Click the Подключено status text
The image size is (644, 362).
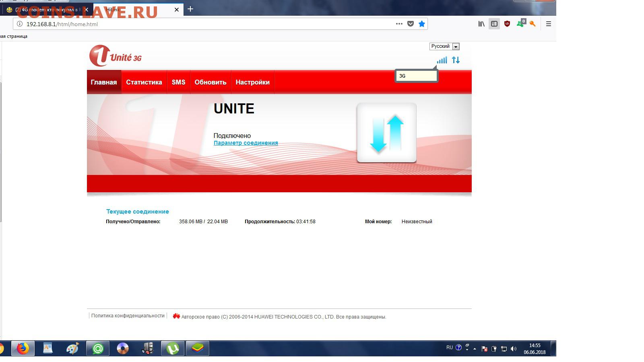point(232,136)
